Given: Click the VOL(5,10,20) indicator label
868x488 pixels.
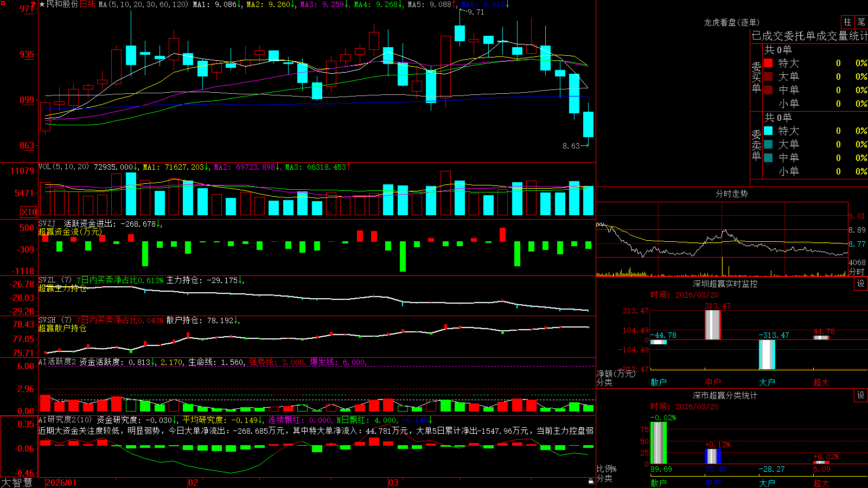Looking at the screenshot, I should (63, 167).
